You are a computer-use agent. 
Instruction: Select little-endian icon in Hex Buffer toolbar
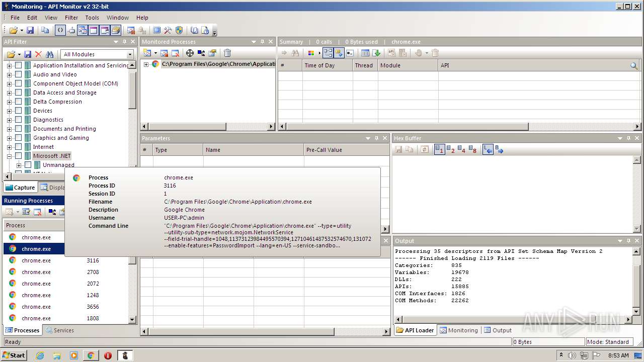click(x=488, y=149)
